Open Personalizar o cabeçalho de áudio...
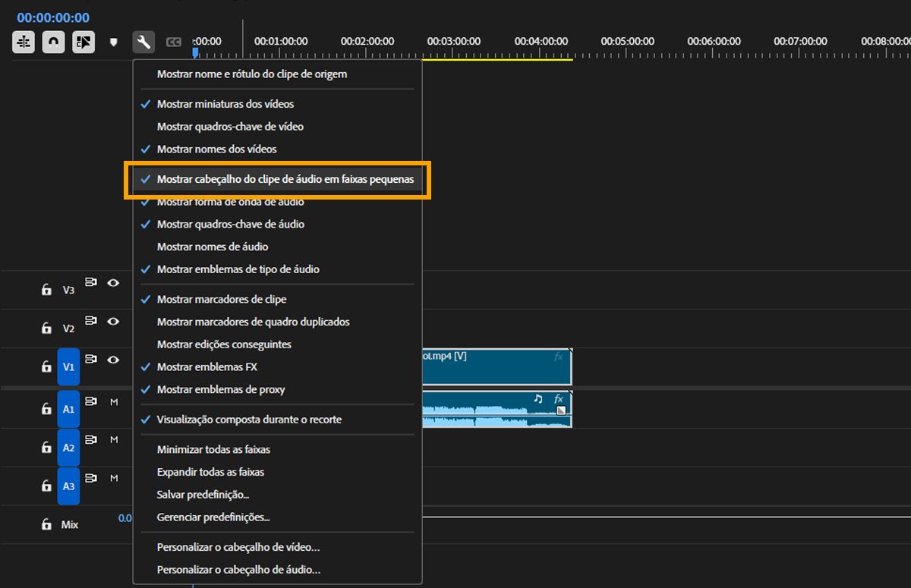The image size is (911, 588). (x=277, y=570)
